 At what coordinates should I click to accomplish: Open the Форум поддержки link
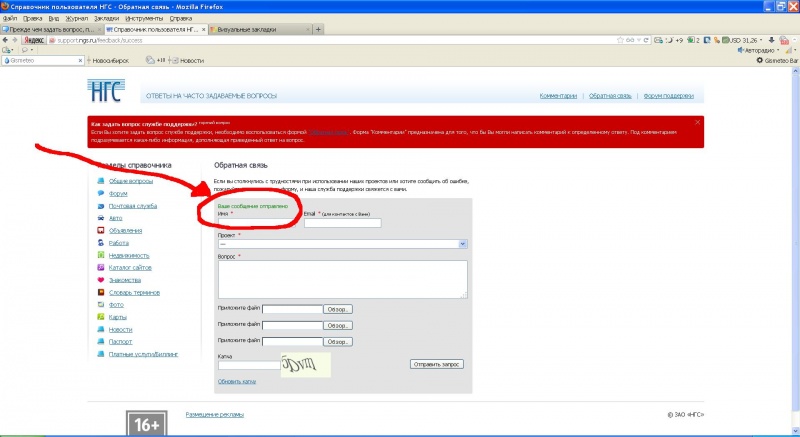668,96
